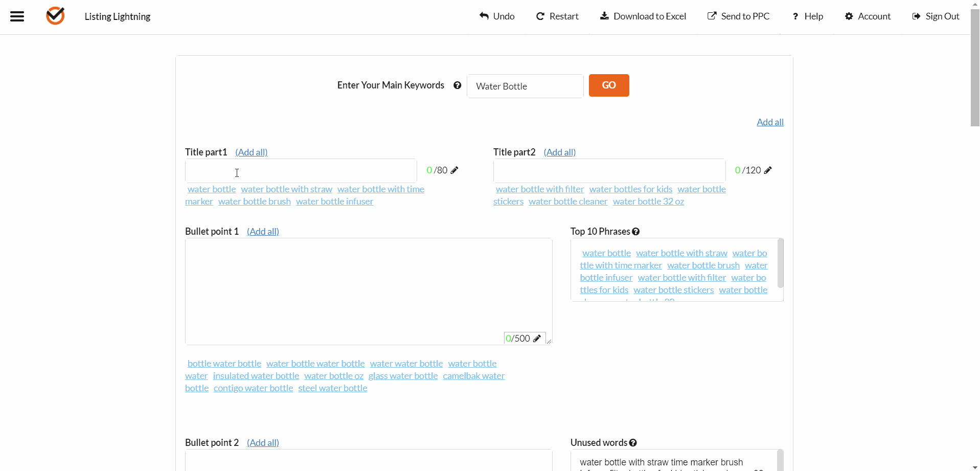The image size is (980, 471).
Task: Click Add all for Bullet point 2
Action: coord(263,443)
